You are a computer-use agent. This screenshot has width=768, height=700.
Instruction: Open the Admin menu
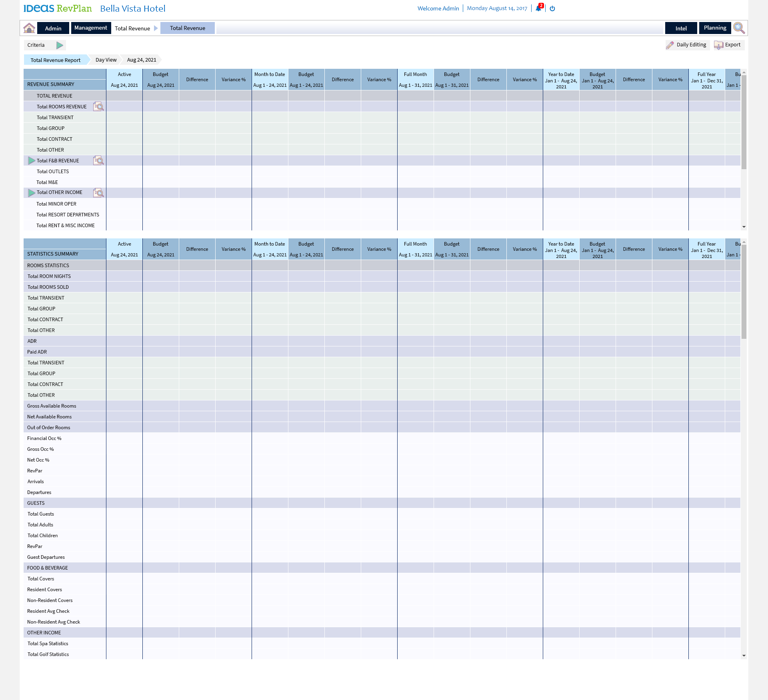pos(53,28)
